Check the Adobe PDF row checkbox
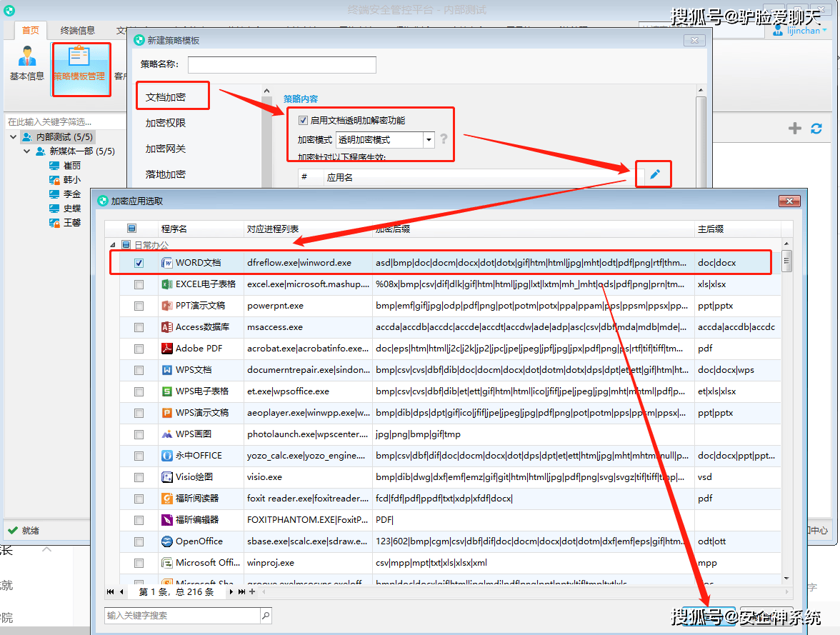Screen dimensions: 840x635 point(139,349)
